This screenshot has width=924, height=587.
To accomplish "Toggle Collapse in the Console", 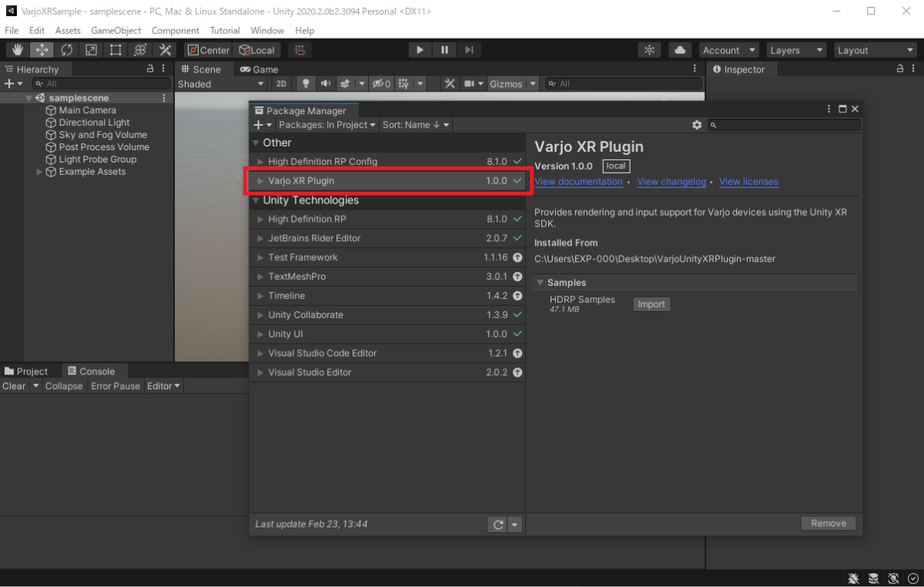I will [64, 386].
